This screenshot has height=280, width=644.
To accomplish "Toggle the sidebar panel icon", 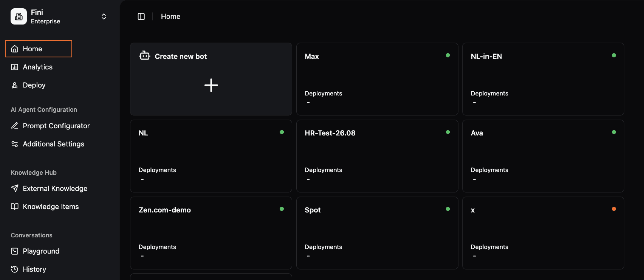I will click(x=141, y=17).
